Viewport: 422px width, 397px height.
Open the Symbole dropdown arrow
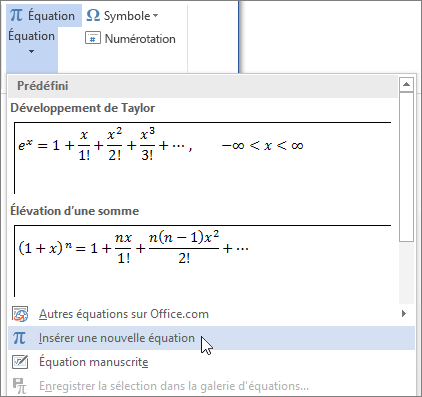155,16
